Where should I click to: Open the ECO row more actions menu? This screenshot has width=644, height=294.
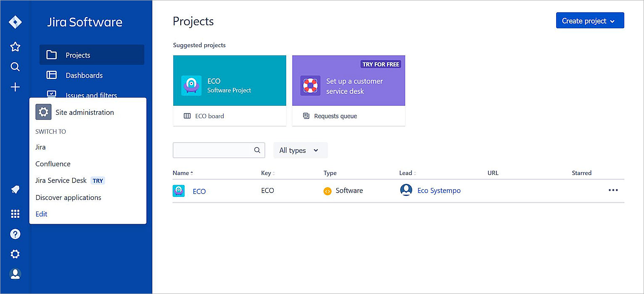click(x=613, y=190)
